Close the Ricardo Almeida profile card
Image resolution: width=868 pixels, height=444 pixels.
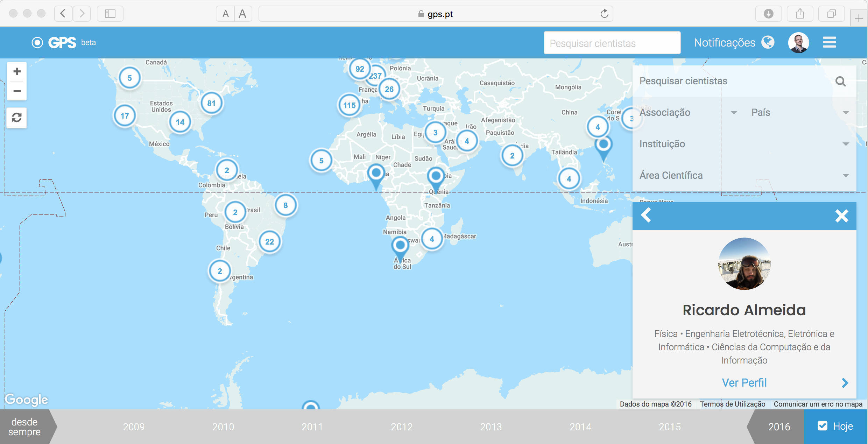coord(841,216)
